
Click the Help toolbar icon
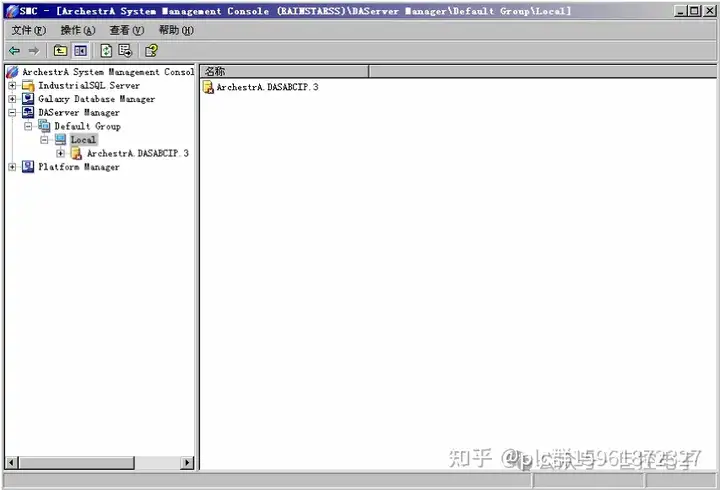click(x=151, y=51)
